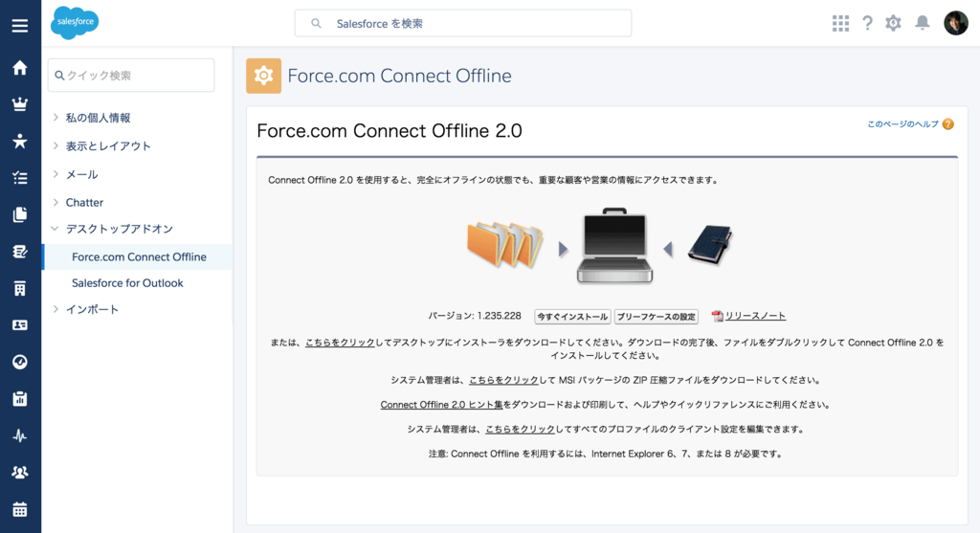The image size is (980, 533).
Task: Click the MSI package こちらをクリック link
Action: [503, 380]
